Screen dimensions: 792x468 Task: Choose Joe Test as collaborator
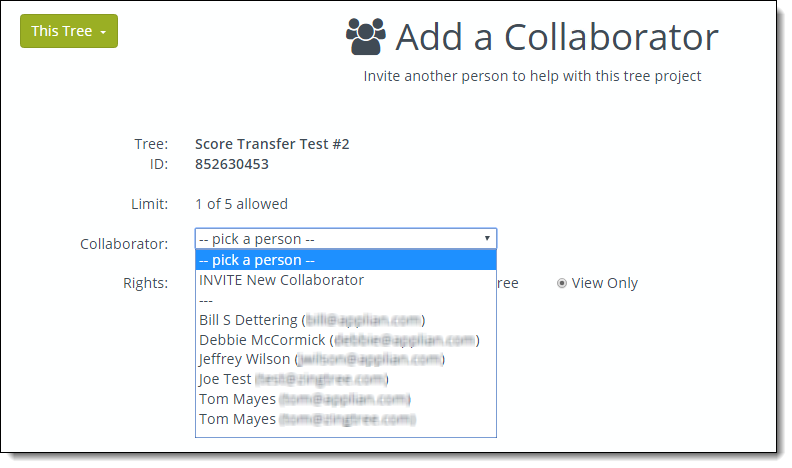346,379
